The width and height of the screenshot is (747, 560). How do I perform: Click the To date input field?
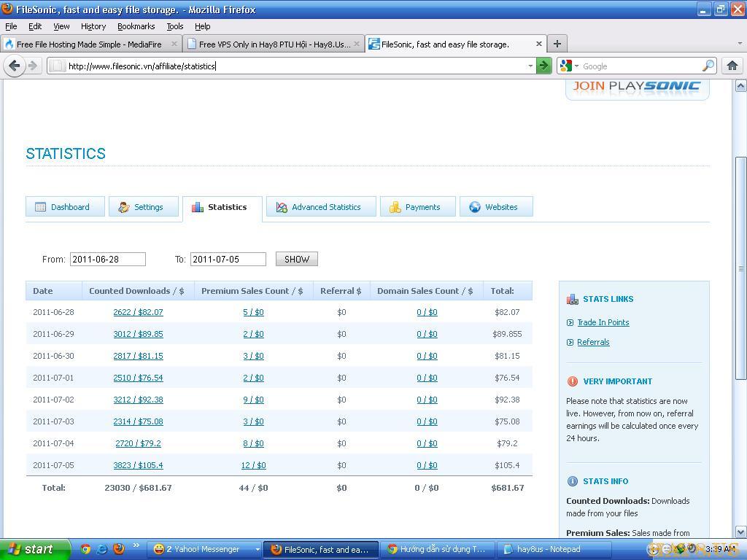[228, 259]
